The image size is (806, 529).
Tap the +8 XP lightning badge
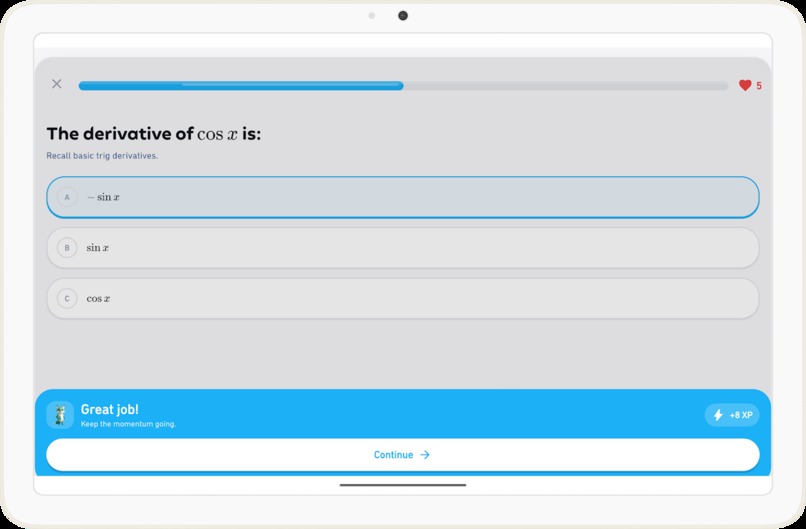pos(732,415)
